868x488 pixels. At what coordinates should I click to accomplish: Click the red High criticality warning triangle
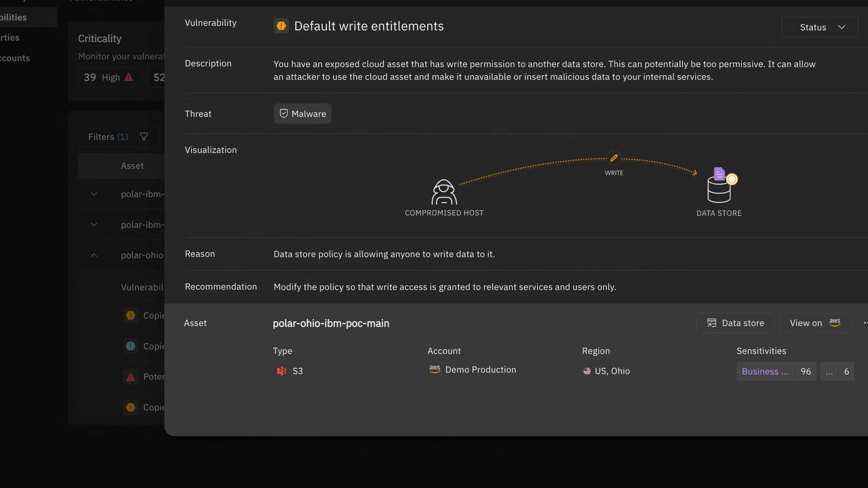tap(129, 77)
